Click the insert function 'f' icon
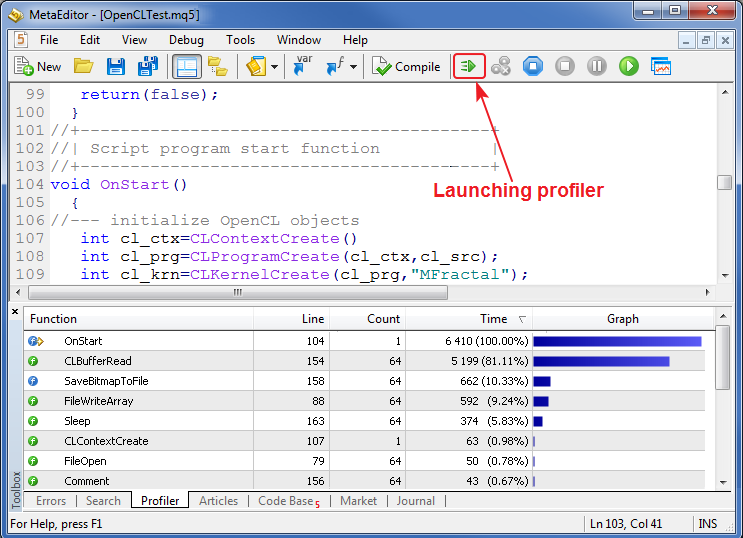Screen dimensions: 743x538 click(x=335, y=66)
